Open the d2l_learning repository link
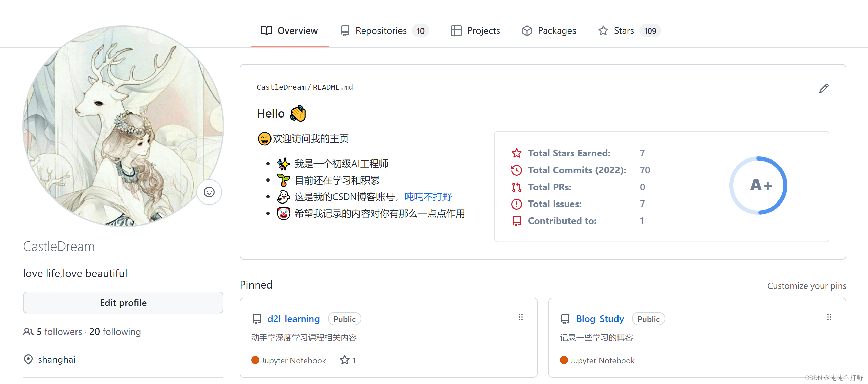 click(293, 319)
